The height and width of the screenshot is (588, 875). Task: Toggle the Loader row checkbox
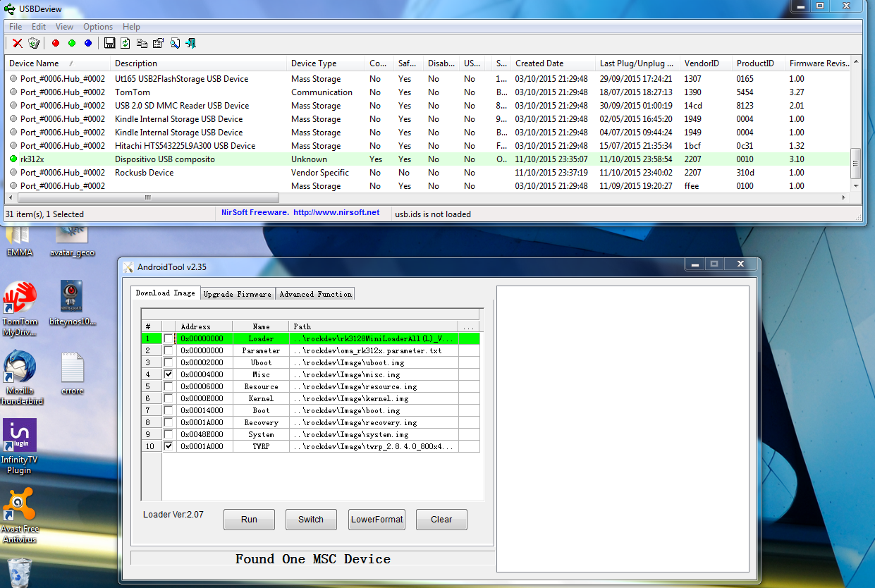169,338
